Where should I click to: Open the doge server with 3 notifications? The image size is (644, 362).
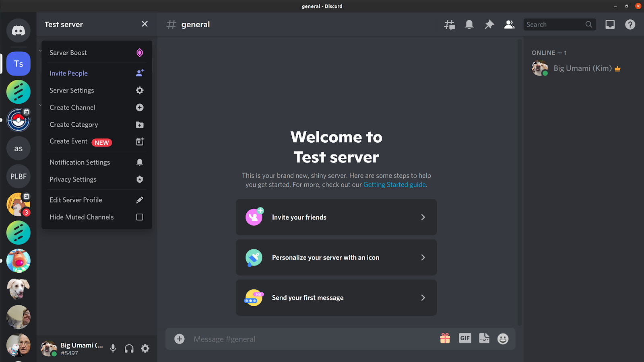click(x=18, y=204)
